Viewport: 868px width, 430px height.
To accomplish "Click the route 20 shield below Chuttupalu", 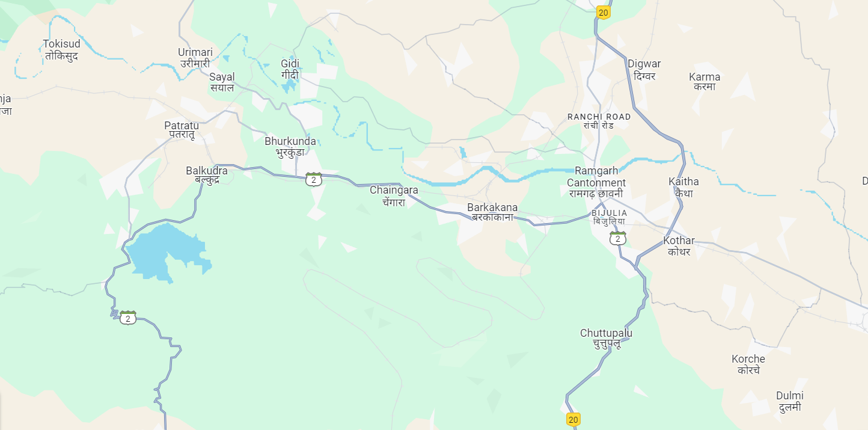I will point(573,419).
